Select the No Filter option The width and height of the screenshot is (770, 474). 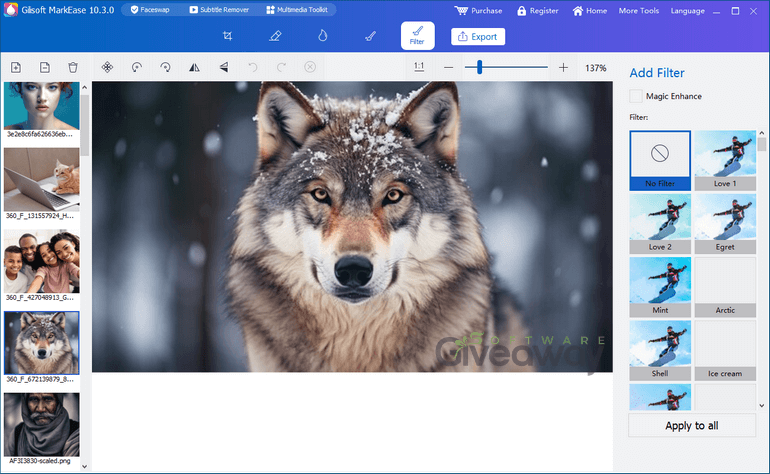click(660, 160)
